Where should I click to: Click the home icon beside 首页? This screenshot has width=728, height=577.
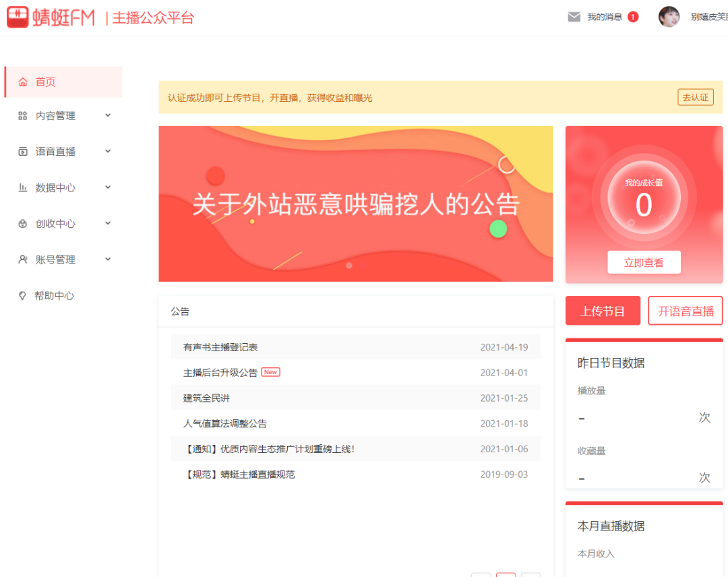(x=23, y=82)
